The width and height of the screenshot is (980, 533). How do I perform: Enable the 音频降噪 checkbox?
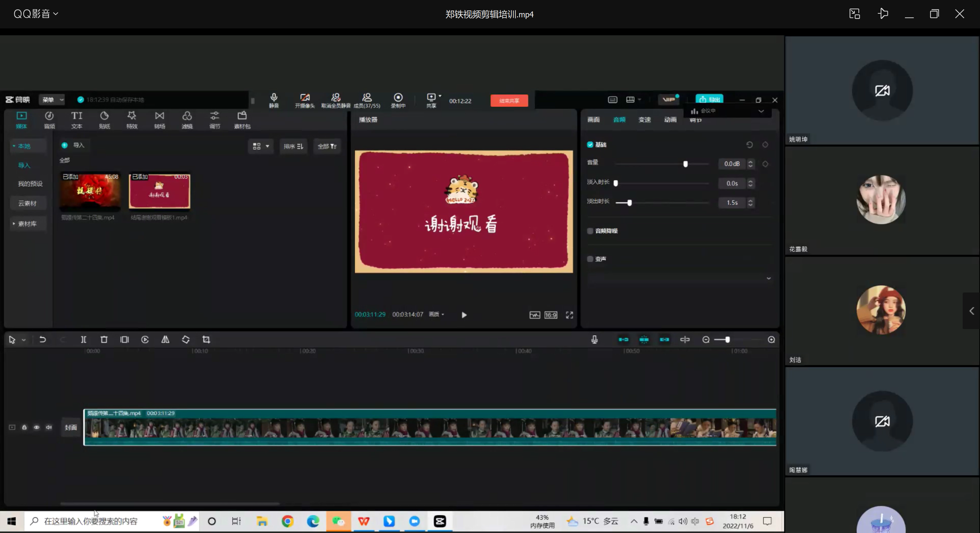coord(590,231)
